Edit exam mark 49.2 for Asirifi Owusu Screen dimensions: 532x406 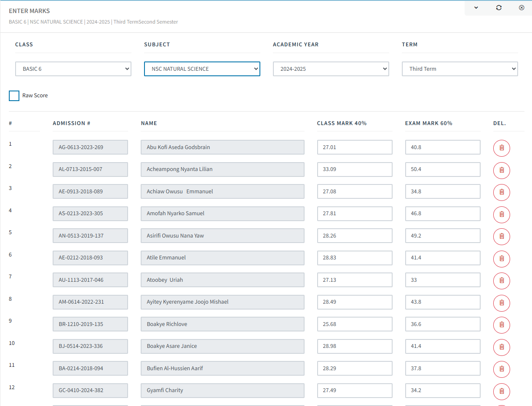tap(443, 236)
